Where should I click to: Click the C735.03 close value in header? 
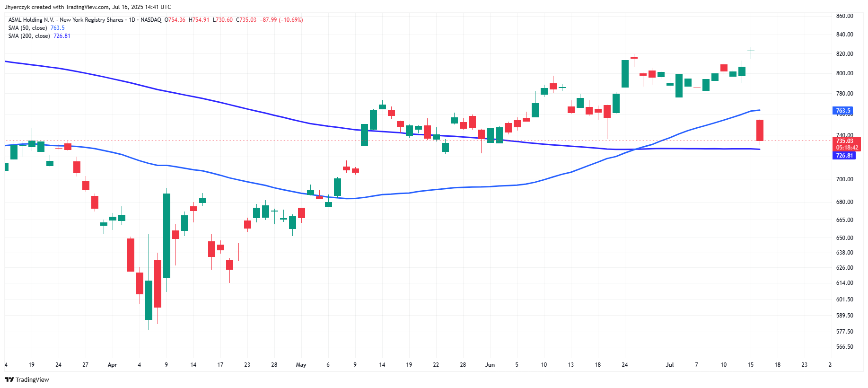pos(246,20)
